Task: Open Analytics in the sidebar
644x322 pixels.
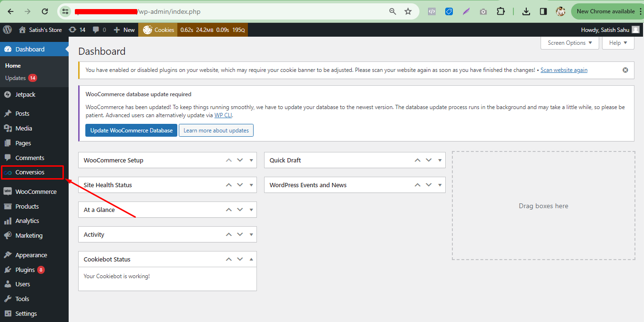Action: (x=34, y=221)
